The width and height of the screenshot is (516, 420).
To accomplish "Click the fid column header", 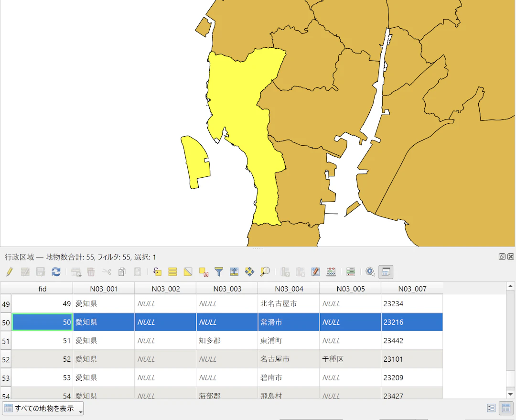I will click(x=42, y=289).
